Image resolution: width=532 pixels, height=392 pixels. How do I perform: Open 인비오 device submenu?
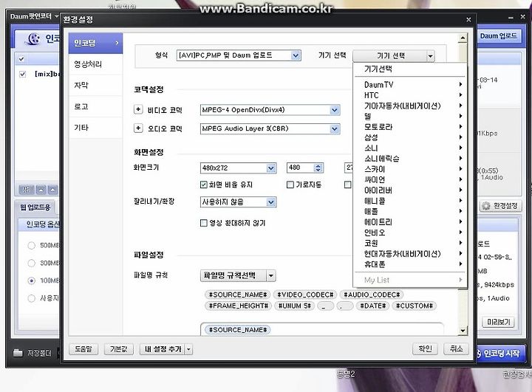[410, 233]
